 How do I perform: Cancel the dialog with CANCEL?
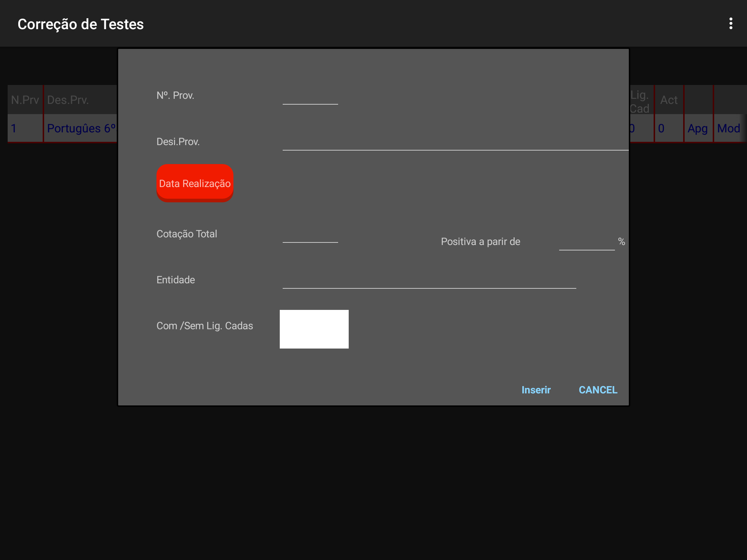598,390
